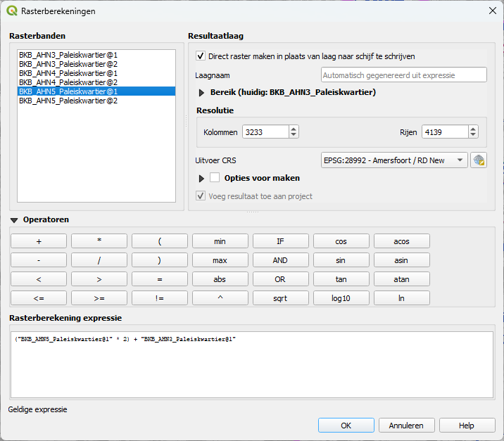504x441 pixels.
Task: Click the Annuleren button
Action: pyautogui.click(x=406, y=426)
